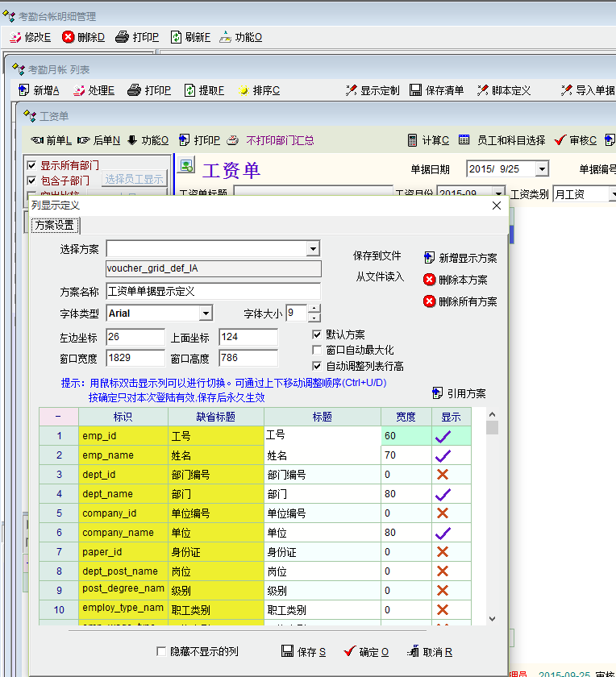Select the 方案设置 tab

click(54, 226)
